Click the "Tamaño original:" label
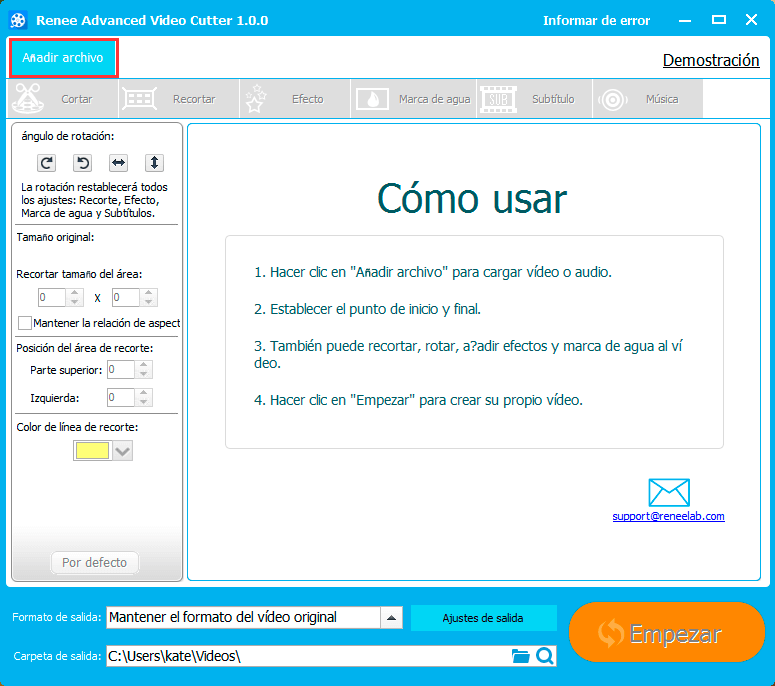Viewport: 775px width, 686px height. tap(55, 237)
